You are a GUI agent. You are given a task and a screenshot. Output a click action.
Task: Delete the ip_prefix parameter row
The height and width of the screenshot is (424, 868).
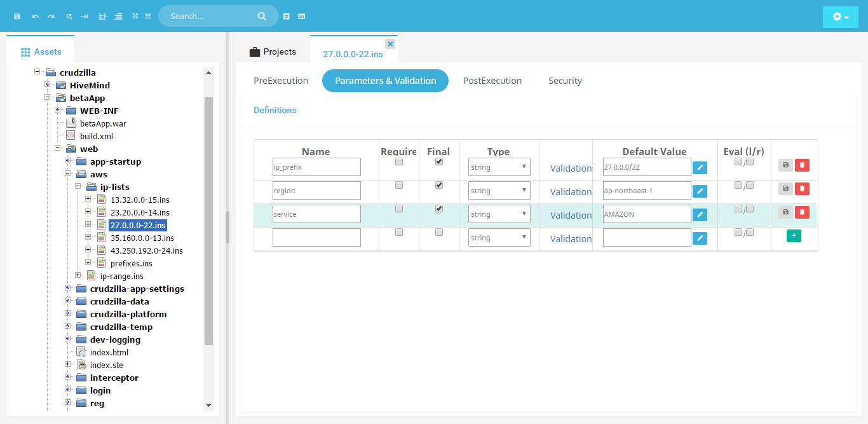[x=802, y=165]
